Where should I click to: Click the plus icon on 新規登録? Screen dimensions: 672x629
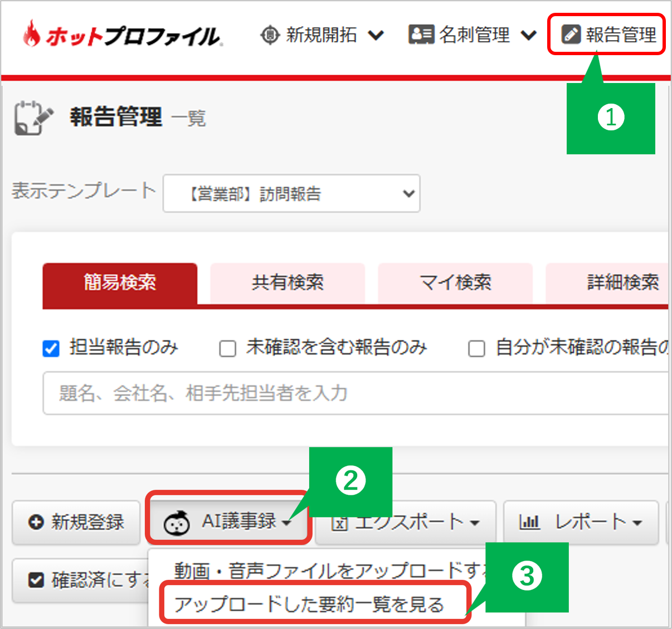pyautogui.click(x=36, y=523)
